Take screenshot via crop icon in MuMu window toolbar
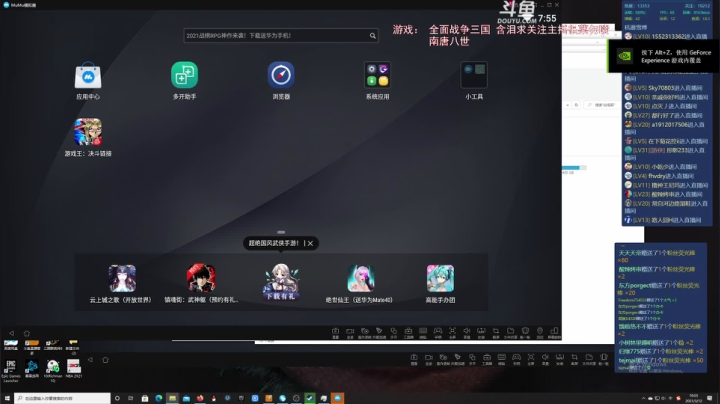Viewport: 720px width, 404px height. pyautogui.click(x=496, y=332)
